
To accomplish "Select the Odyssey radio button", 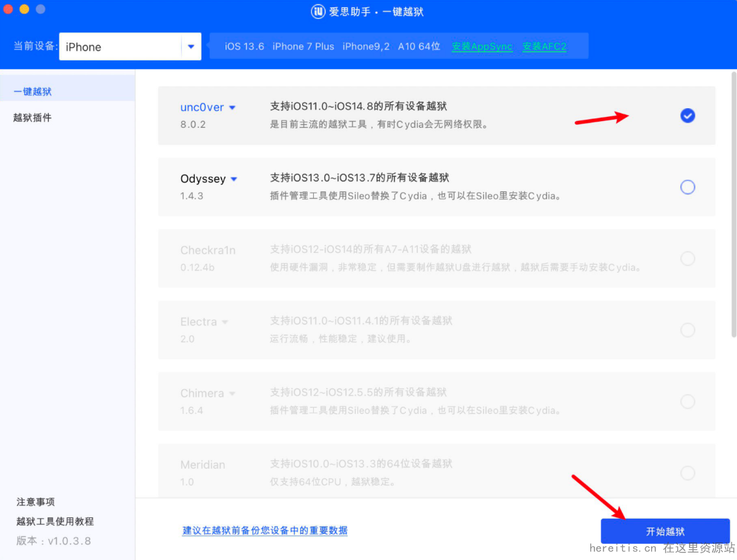I will point(688,187).
